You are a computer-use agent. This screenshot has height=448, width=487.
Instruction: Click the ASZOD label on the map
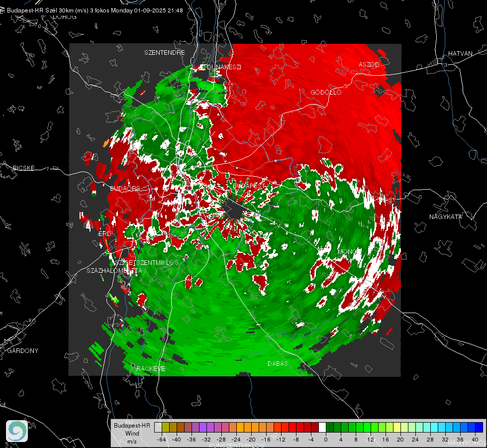click(369, 64)
